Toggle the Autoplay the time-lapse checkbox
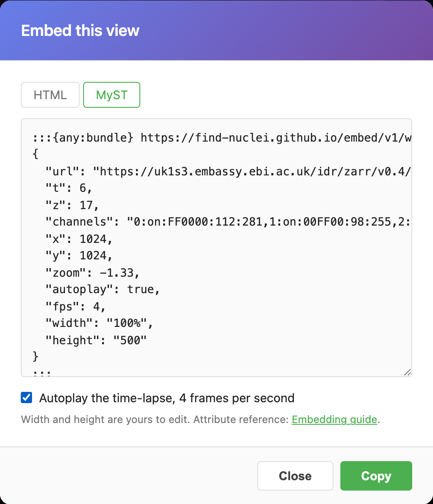Image resolution: width=433 pixels, height=504 pixels. tap(27, 397)
